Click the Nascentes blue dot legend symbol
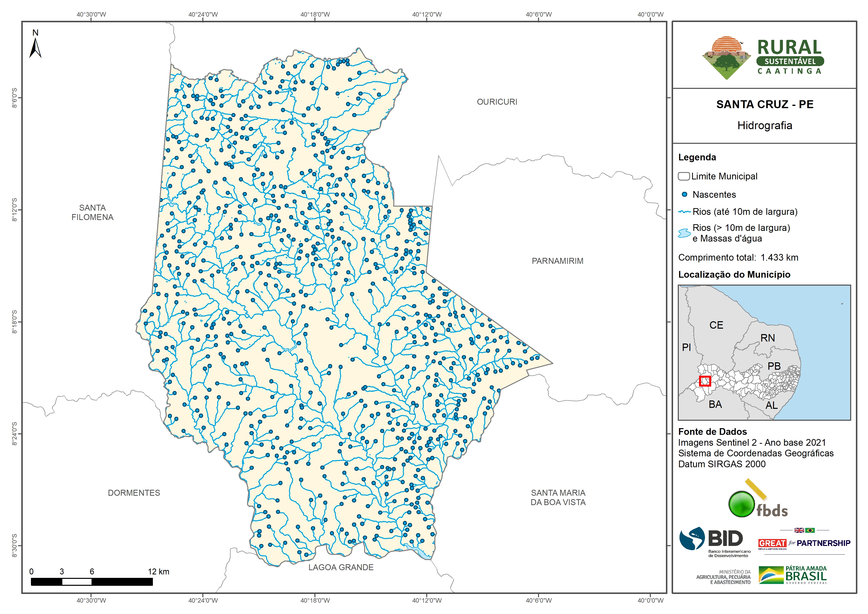 click(x=684, y=195)
